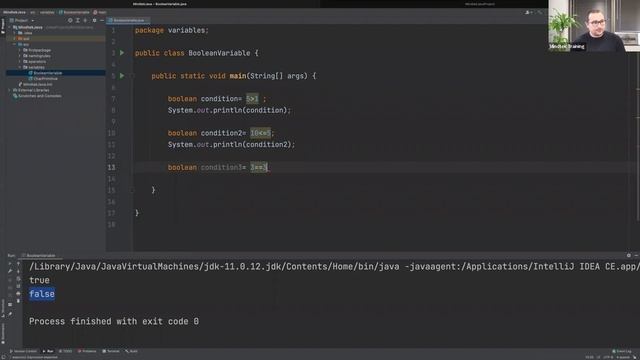Screen dimensions: 640x360
Task: Open Build tool window
Action: [x=131, y=351]
